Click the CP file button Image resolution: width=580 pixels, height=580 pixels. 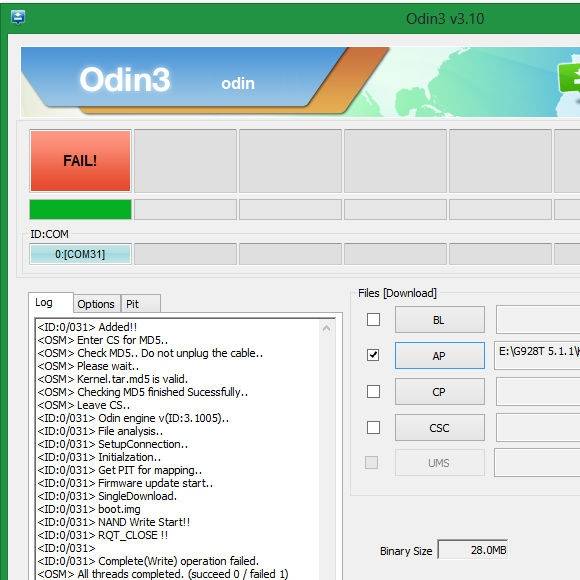pos(439,391)
